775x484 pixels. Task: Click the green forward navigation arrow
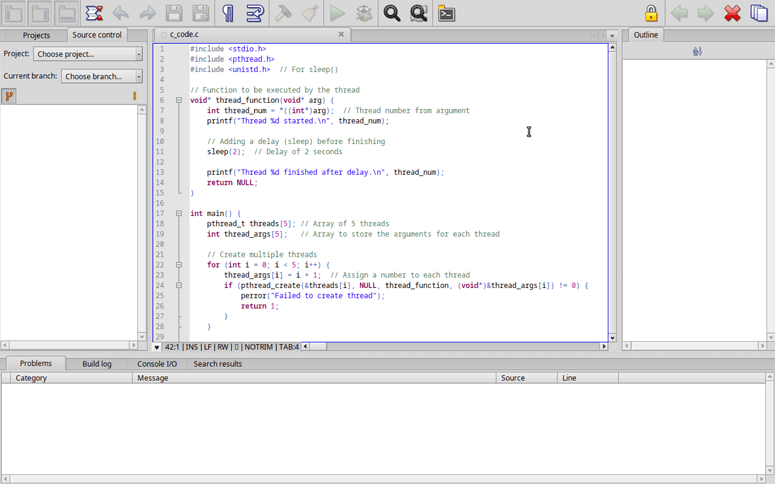(705, 13)
